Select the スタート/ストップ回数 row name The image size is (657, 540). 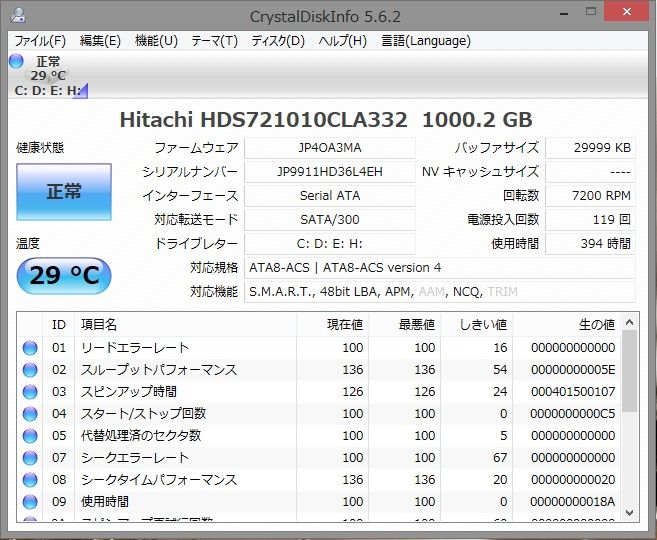[143, 414]
